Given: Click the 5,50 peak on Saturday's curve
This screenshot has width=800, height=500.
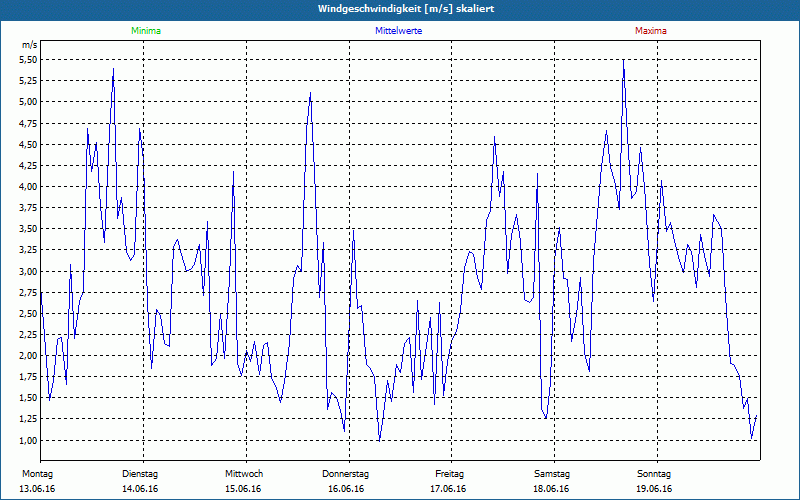Looking at the screenshot, I should (x=623, y=60).
